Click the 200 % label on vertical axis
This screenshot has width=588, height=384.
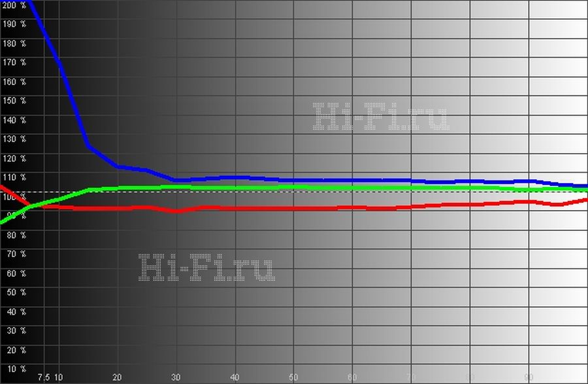(14, 5)
